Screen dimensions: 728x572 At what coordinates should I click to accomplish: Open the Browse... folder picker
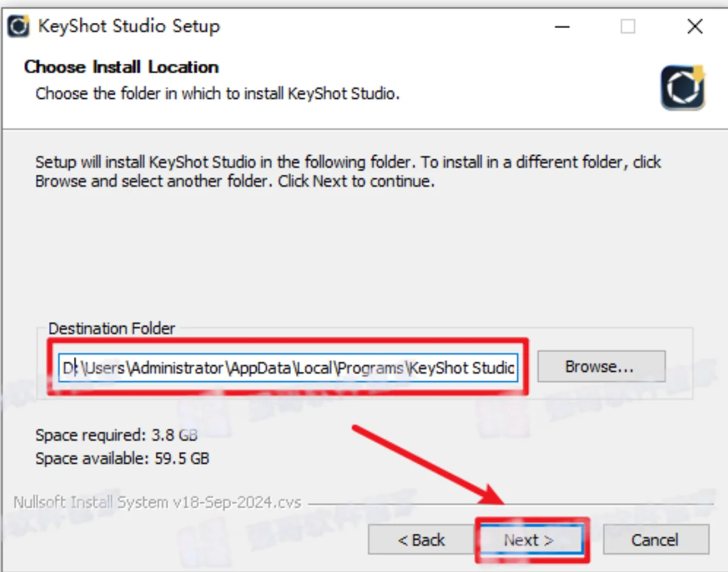[x=601, y=367]
